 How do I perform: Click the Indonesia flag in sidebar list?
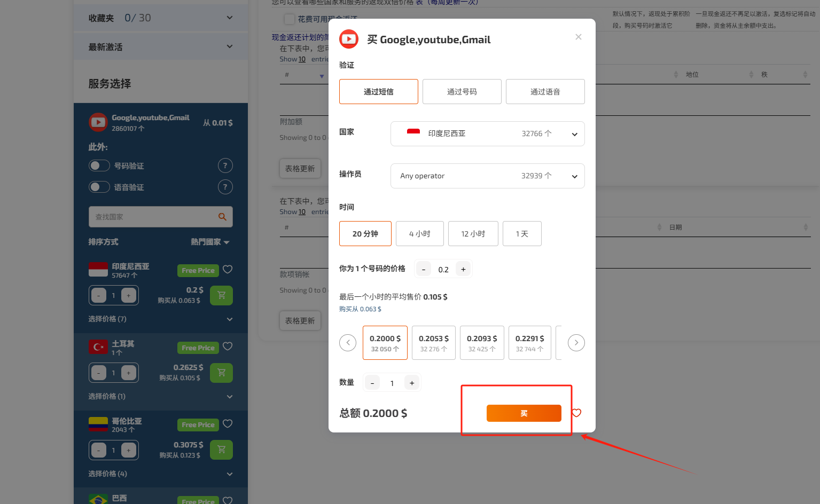[x=98, y=270]
